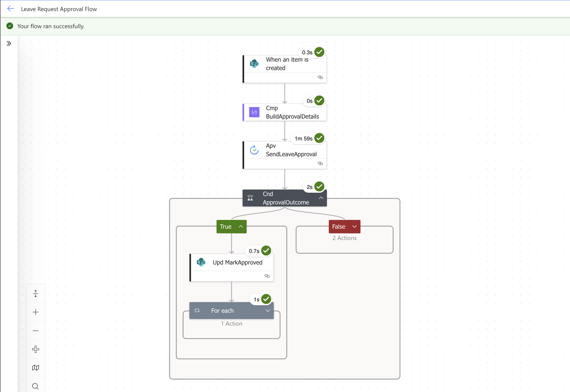
Task: Open the Approvals icon on 'Apv SendLeaveApproval'
Action: 254,150
